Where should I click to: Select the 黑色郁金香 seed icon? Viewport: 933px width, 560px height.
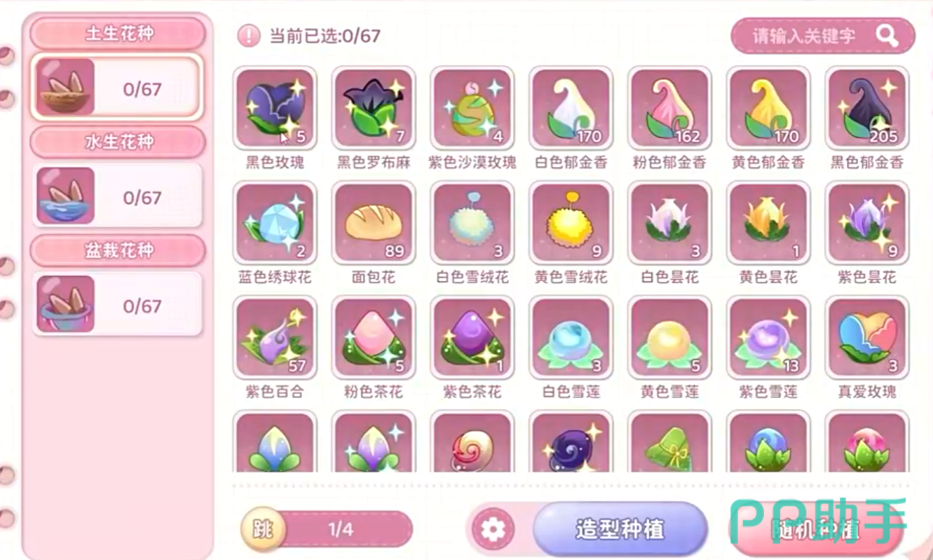pyautogui.click(x=867, y=108)
